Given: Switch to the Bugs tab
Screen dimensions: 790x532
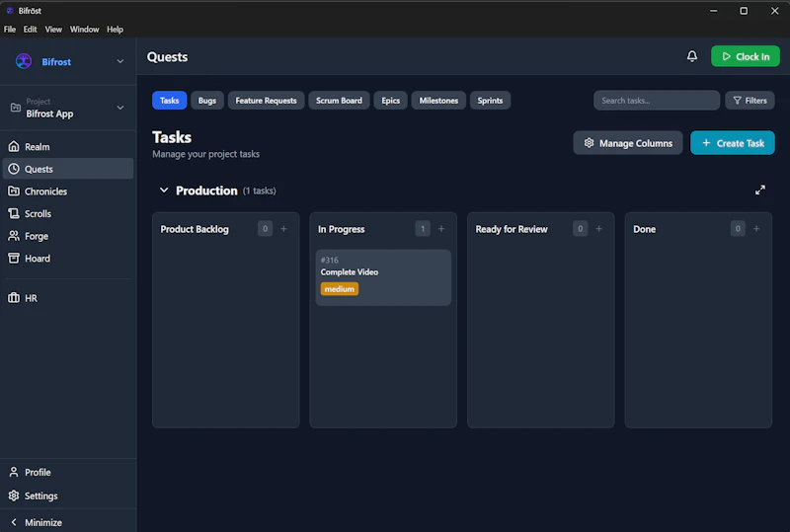Looking at the screenshot, I should point(207,101).
